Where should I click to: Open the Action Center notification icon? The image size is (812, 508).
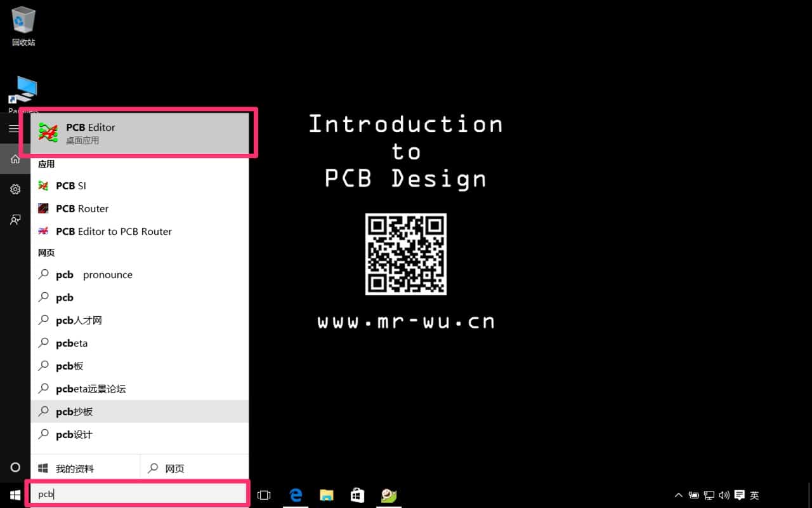[739, 495]
